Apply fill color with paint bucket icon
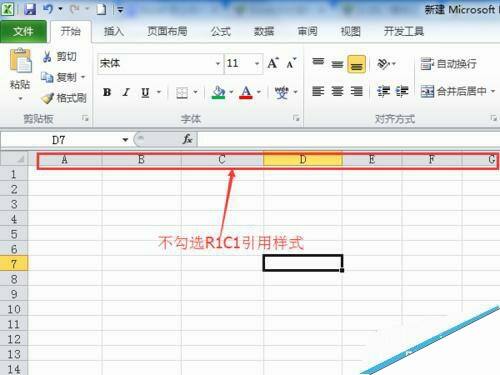Screen dimensions: 500x375 tap(219, 92)
